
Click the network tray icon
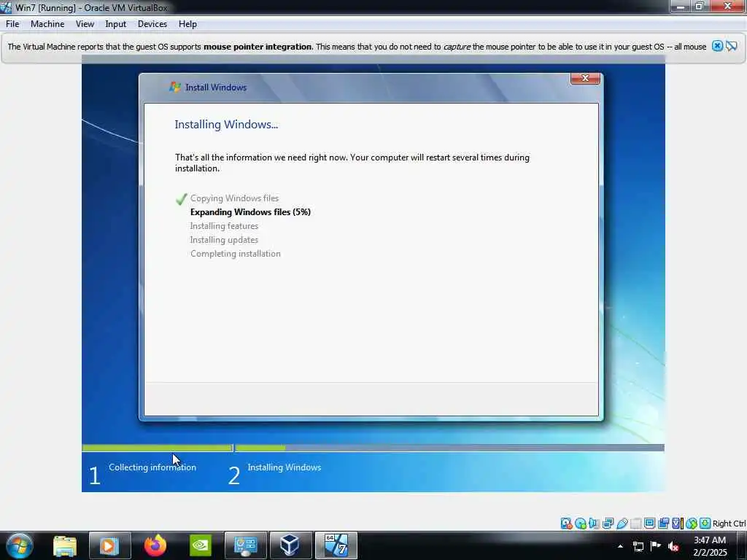(638, 546)
